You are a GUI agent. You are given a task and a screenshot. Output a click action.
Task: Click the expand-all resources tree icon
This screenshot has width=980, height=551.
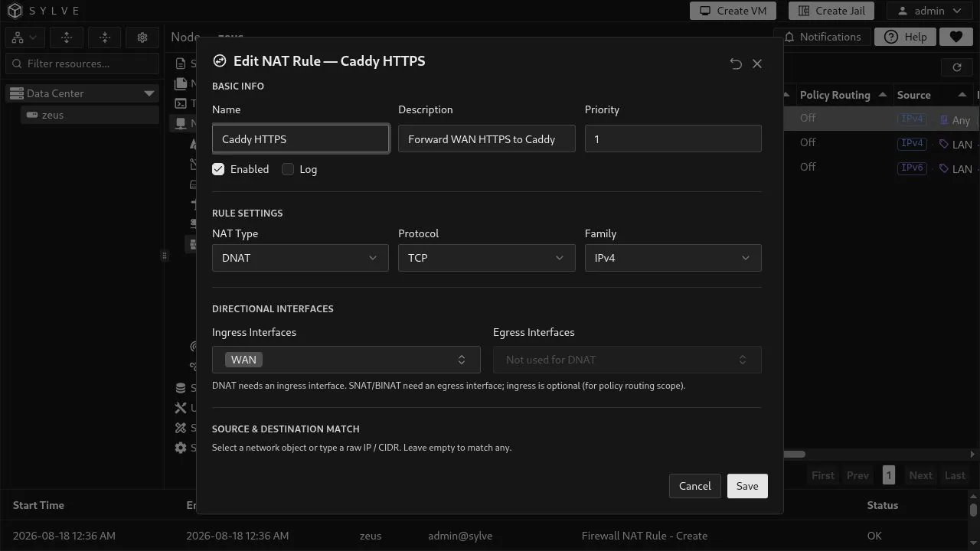(67, 37)
